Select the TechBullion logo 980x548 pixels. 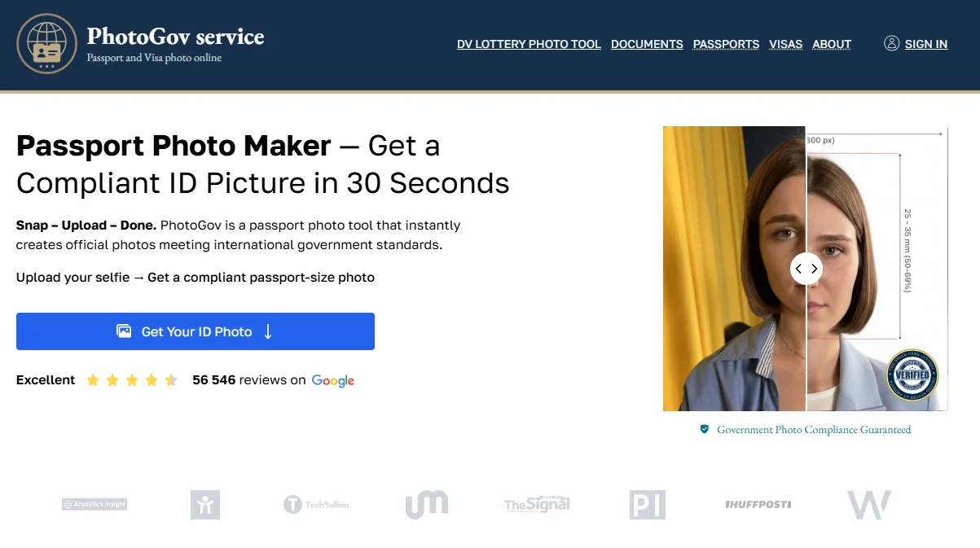[316, 504]
